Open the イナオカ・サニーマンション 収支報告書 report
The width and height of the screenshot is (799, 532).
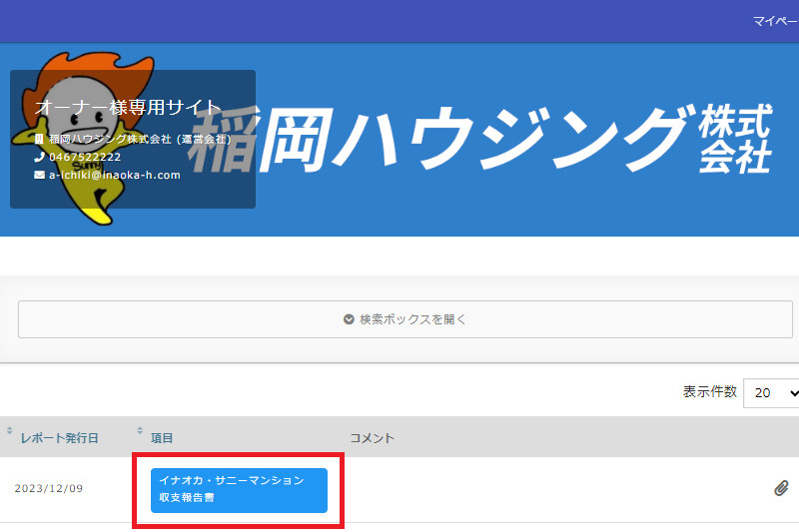click(239, 490)
